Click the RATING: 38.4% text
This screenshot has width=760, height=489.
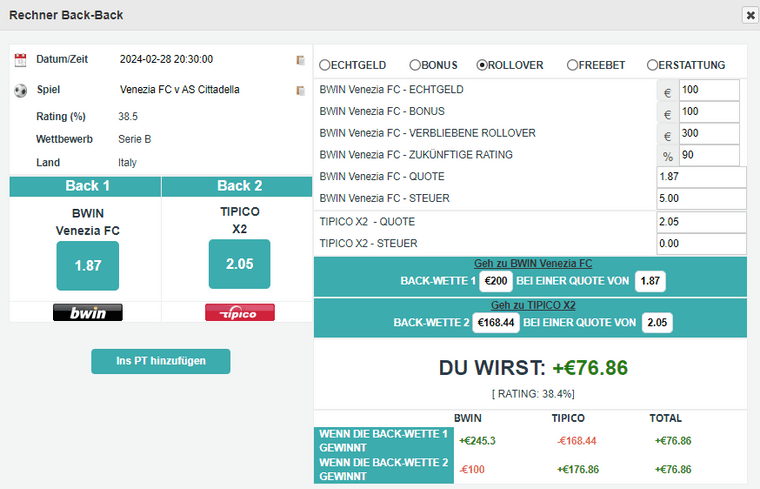pos(533,394)
